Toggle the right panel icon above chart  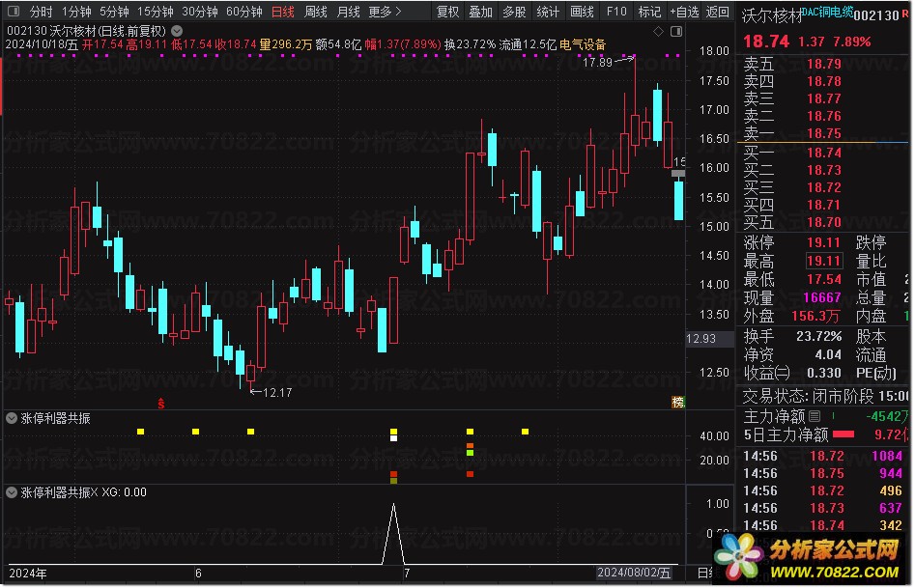(x=676, y=32)
